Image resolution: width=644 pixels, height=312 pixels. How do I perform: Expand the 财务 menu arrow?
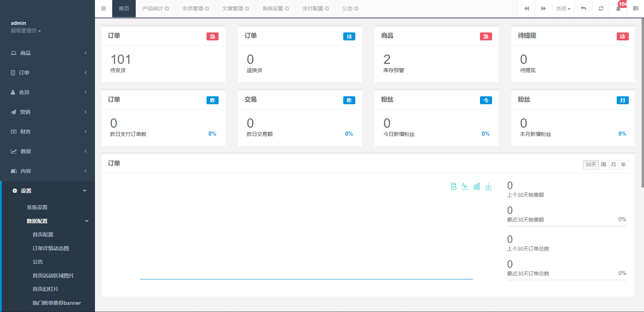(85, 131)
